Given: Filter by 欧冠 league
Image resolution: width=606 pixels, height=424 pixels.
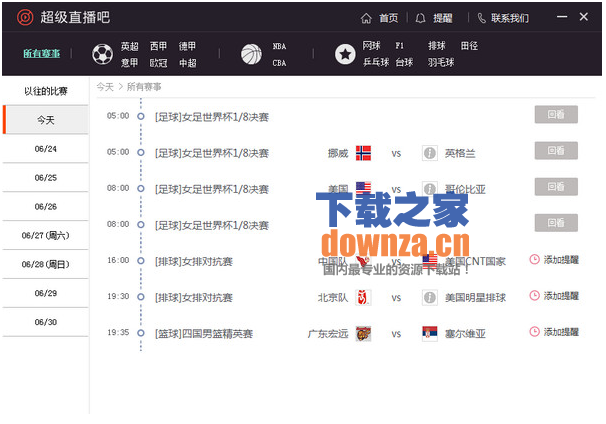Looking at the screenshot, I should click(158, 63).
